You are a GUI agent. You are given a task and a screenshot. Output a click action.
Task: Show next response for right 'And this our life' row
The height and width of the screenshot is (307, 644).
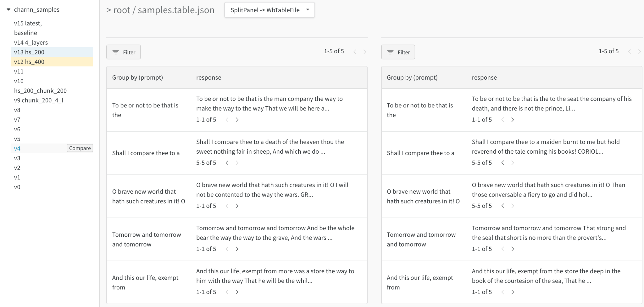click(513, 292)
